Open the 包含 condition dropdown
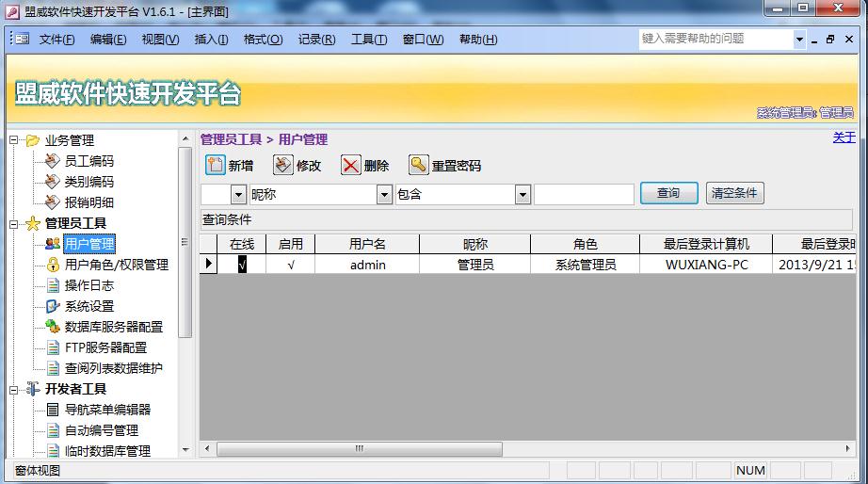Viewport: 868px width, 484px height. [x=522, y=194]
